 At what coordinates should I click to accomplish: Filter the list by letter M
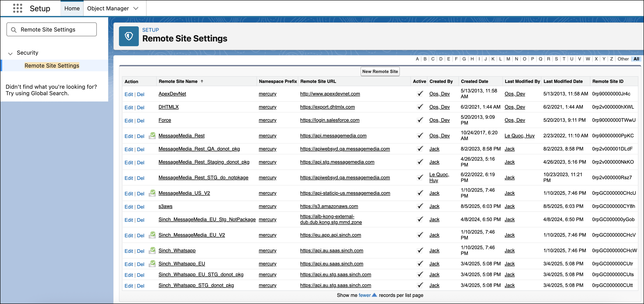[508, 59]
